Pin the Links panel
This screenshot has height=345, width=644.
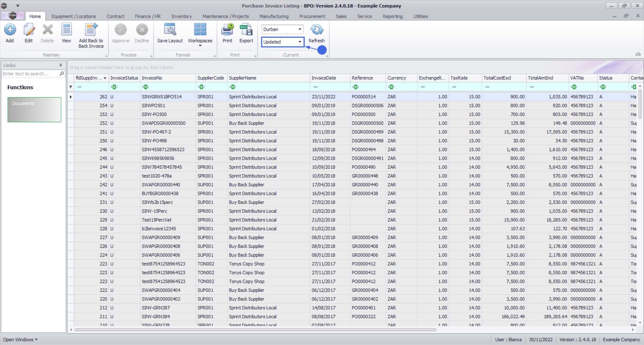click(61, 65)
